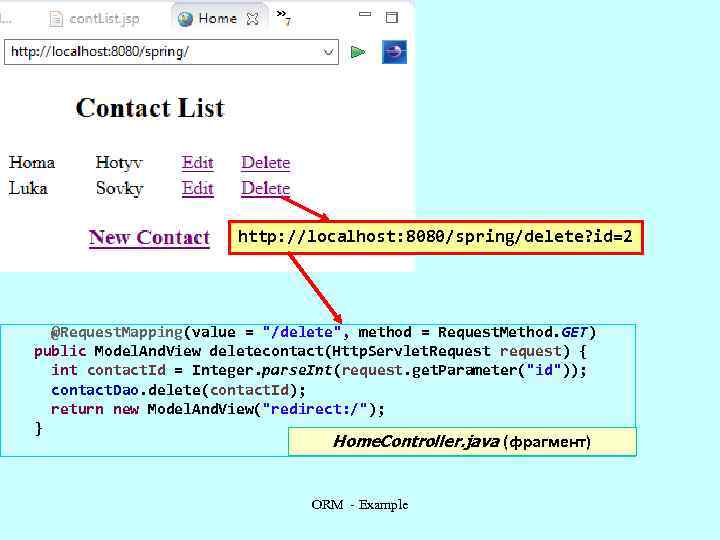
Task: Click Edit link for Luka Sovky
Action: [x=197, y=188]
